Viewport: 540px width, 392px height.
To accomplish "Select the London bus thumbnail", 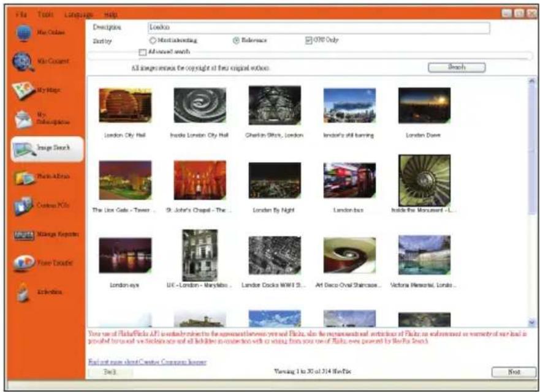I will tap(349, 180).
